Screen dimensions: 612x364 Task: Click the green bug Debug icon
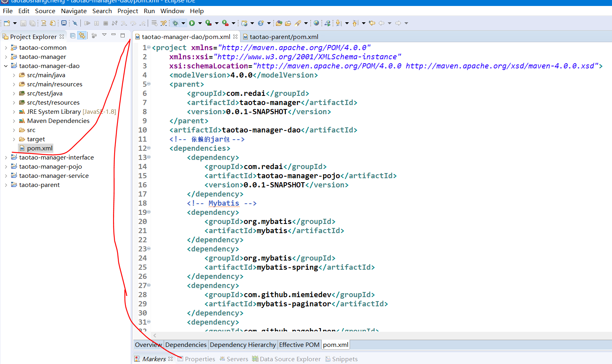click(175, 23)
